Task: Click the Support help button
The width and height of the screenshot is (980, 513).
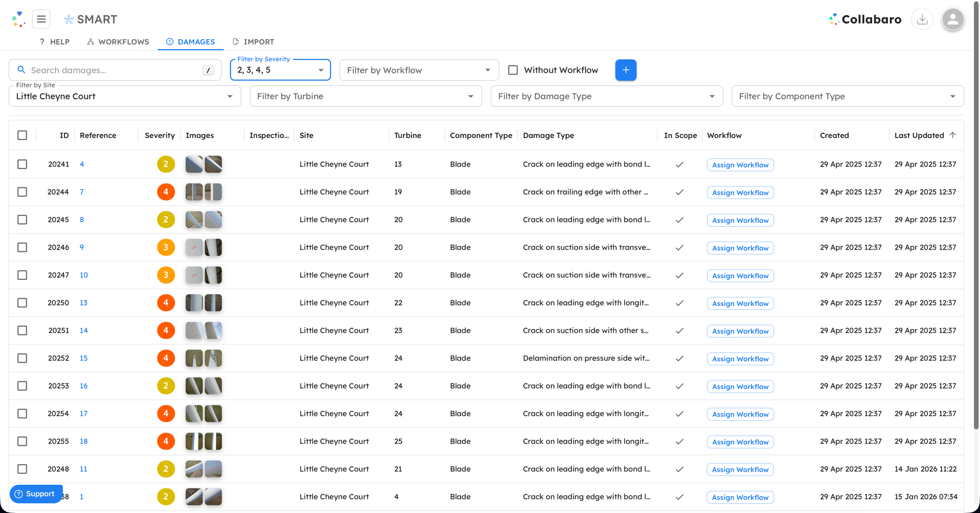Action: click(36, 494)
